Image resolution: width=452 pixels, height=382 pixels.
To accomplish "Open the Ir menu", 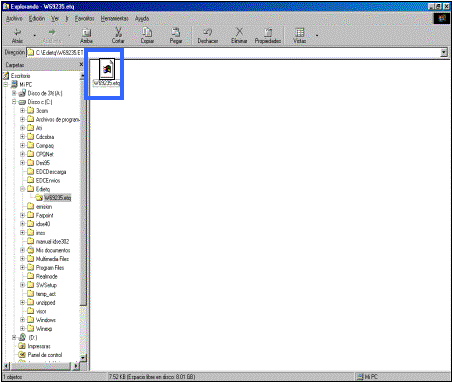I will point(67,19).
